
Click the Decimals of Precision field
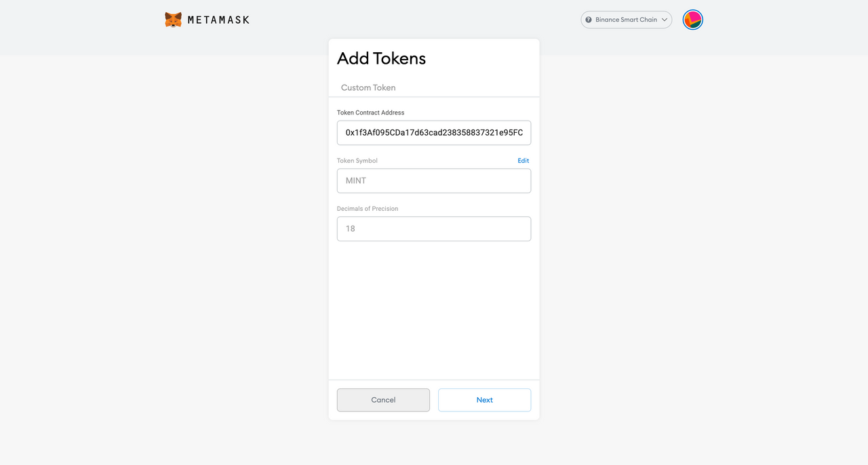tap(434, 229)
